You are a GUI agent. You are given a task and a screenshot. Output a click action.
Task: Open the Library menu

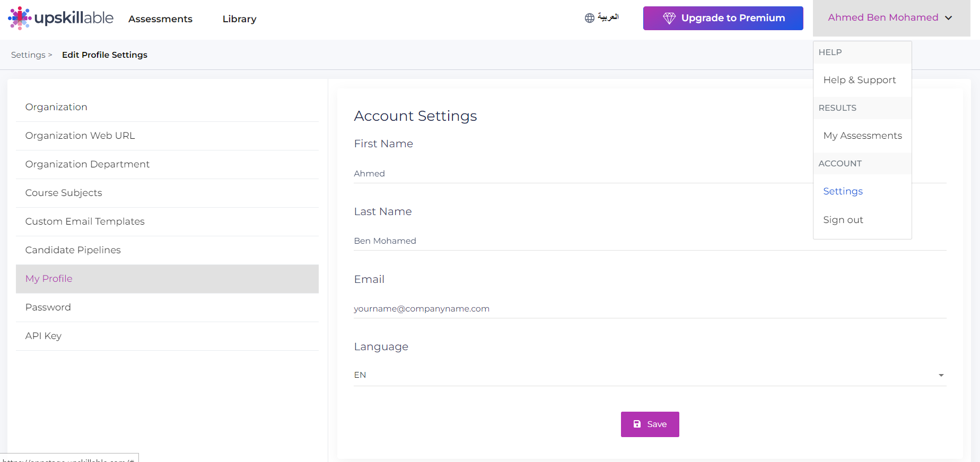(239, 19)
